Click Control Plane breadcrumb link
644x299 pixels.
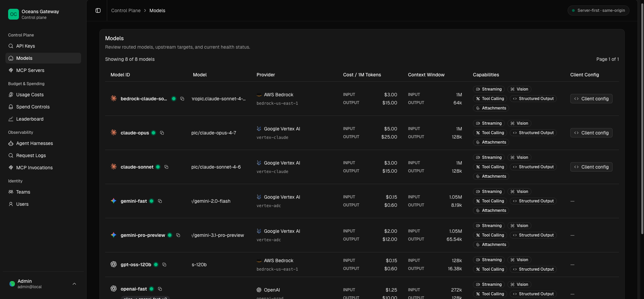pyautogui.click(x=126, y=10)
